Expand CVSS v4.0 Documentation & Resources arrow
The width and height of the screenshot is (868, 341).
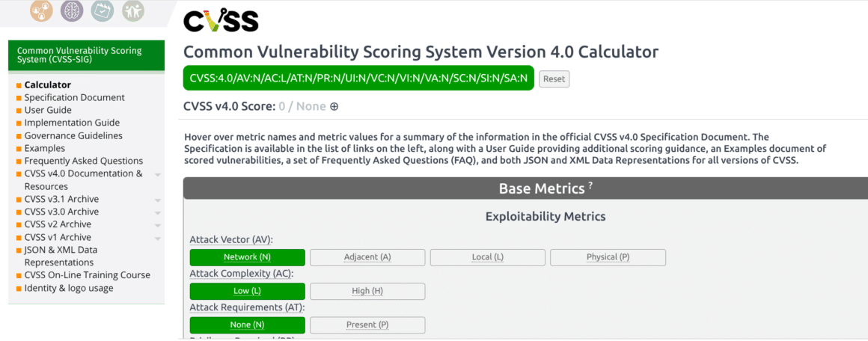point(158,175)
